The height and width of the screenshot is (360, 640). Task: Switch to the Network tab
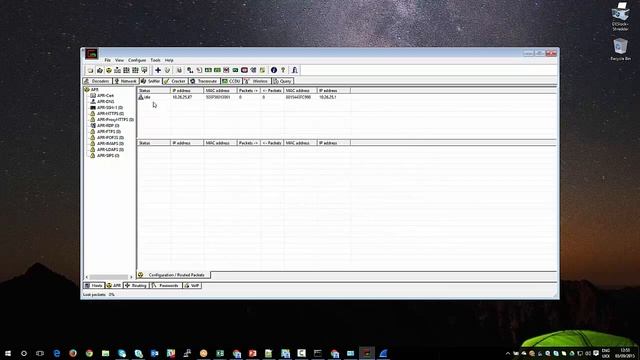click(125, 81)
